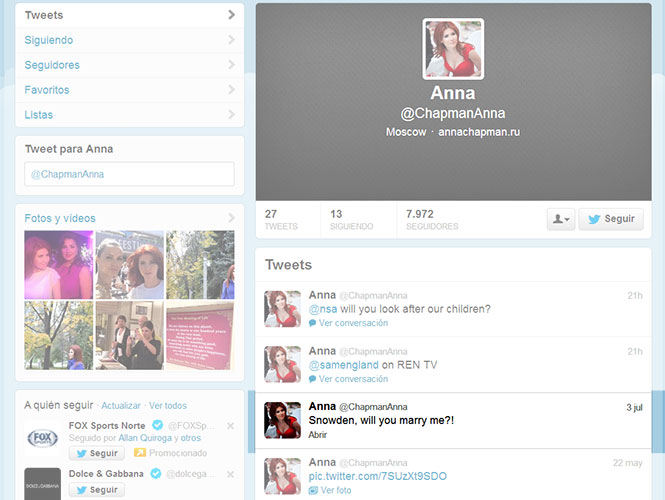Viewport: 665px width, 500px height.
Task: Click the chevron next to Tweets
Action: pos(231,15)
